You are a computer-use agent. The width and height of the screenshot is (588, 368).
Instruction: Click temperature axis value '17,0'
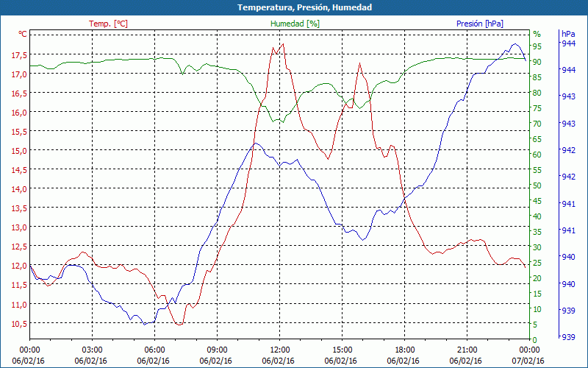tap(20, 74)
